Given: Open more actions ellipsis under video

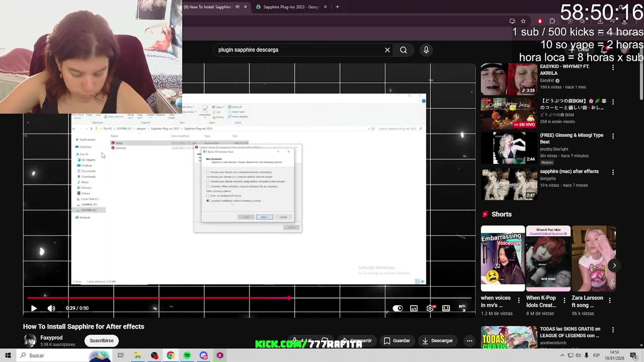Looking at the screenshot, I should coord(469,340).
